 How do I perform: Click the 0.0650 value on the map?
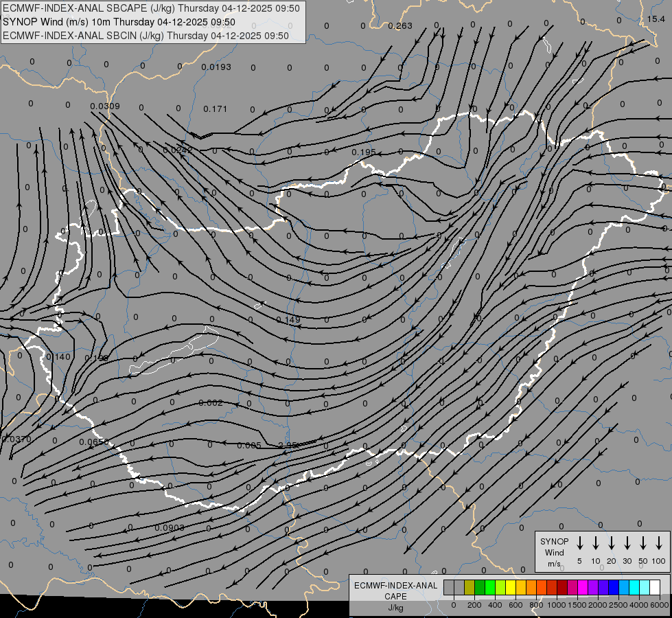coord(94,442)
